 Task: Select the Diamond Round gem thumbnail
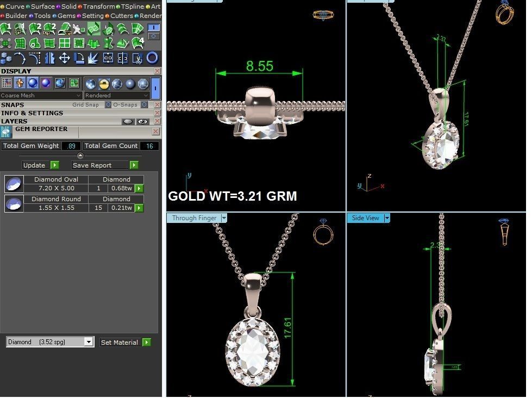14,204
